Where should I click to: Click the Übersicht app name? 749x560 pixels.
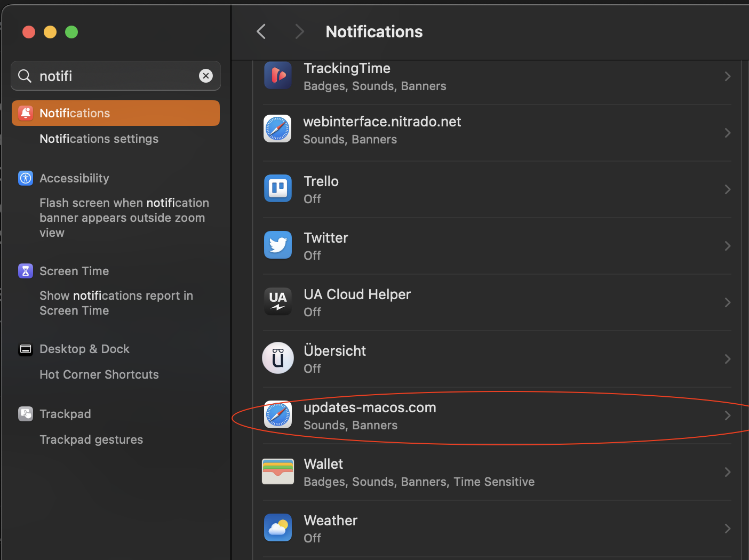pos(335,350)
